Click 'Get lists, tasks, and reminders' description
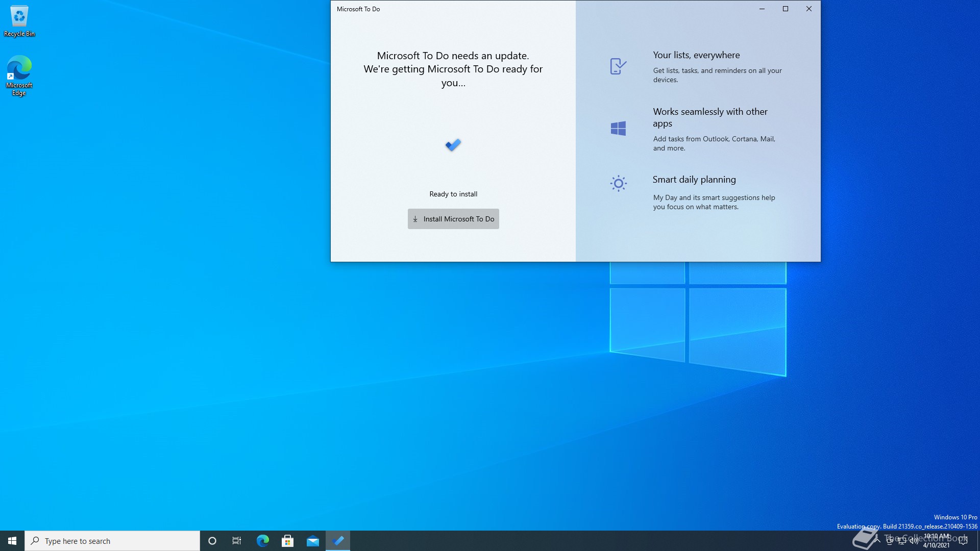 717,75
